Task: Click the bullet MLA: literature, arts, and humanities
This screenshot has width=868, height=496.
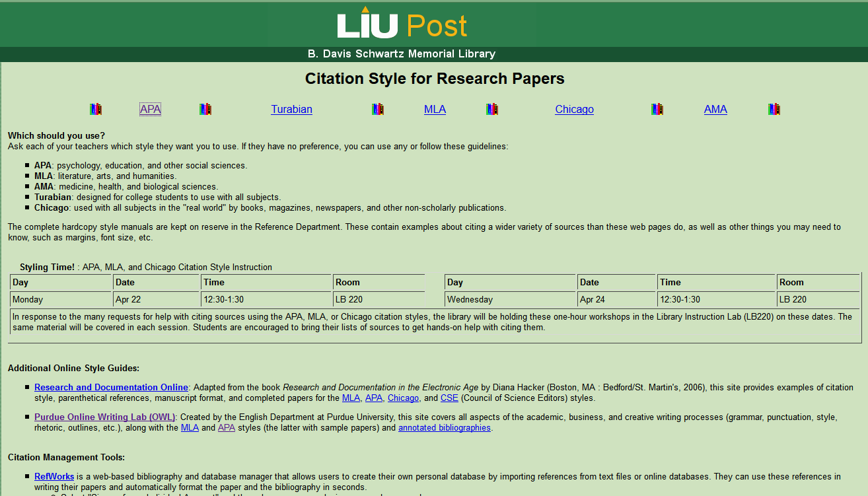Action: pos(105,176)
